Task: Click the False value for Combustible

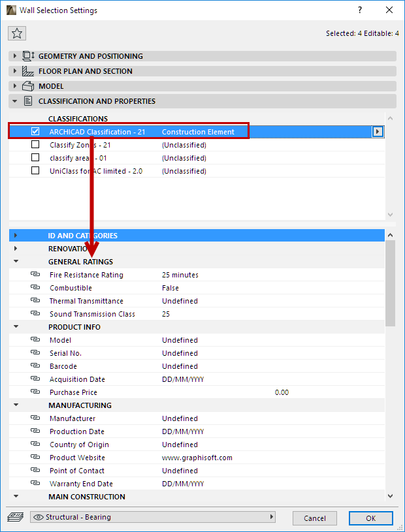Action: coord(170,288)
